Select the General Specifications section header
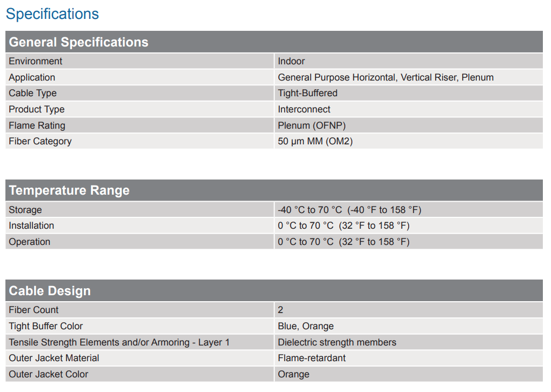The height and width of the screenshot is (392, 551). (x=78, y=42)
